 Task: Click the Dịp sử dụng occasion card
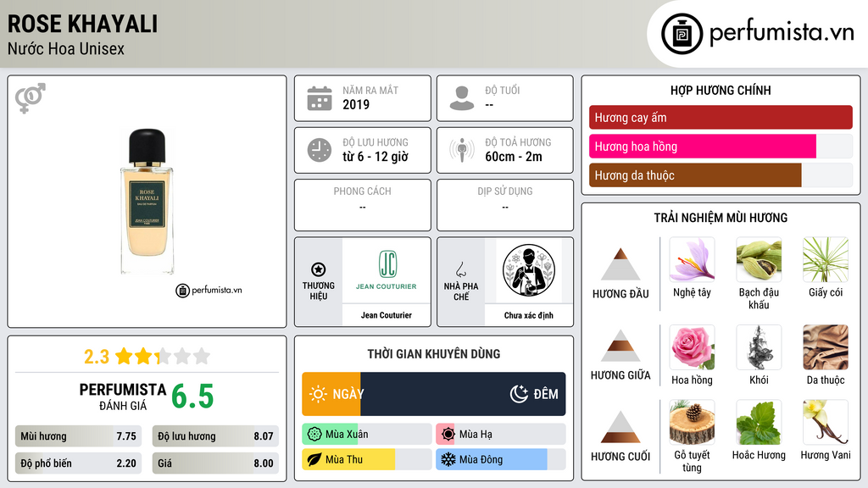[505, 205]
